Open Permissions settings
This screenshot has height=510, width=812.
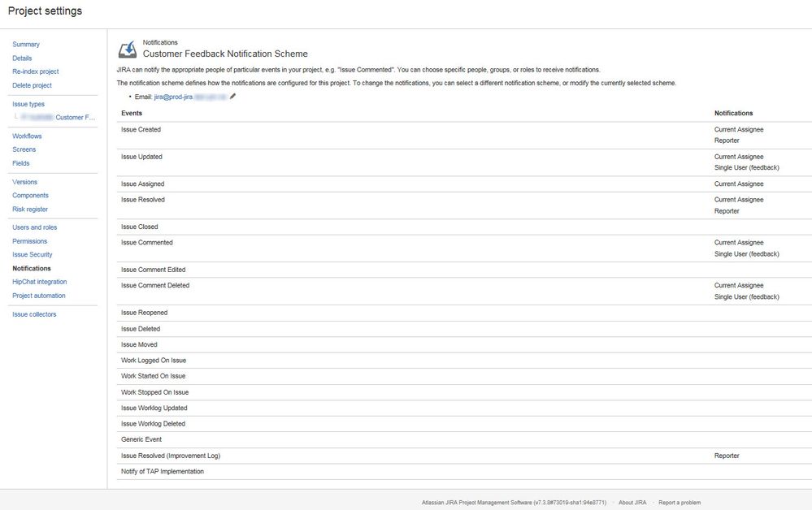tap(29, 241)
